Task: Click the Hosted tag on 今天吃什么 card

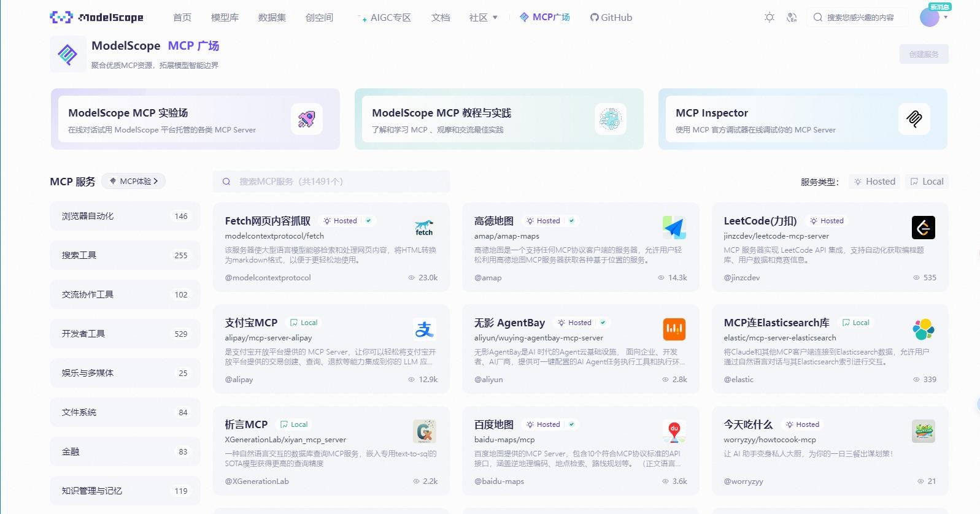Action: tap(803, 424)
